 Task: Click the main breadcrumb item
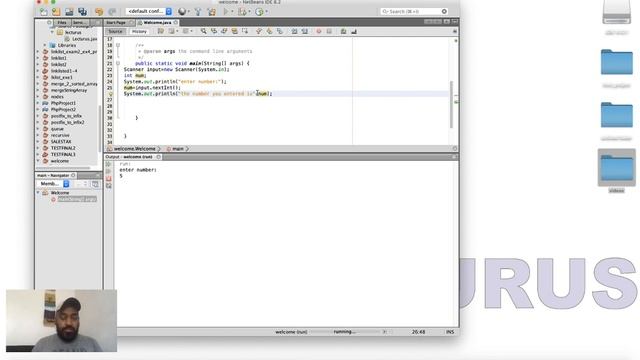(x=178, y=149)
